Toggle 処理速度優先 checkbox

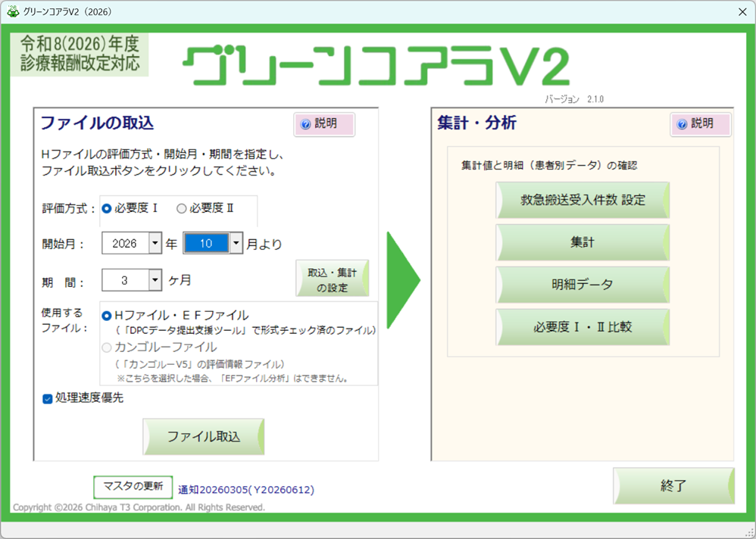coord(47,399)
